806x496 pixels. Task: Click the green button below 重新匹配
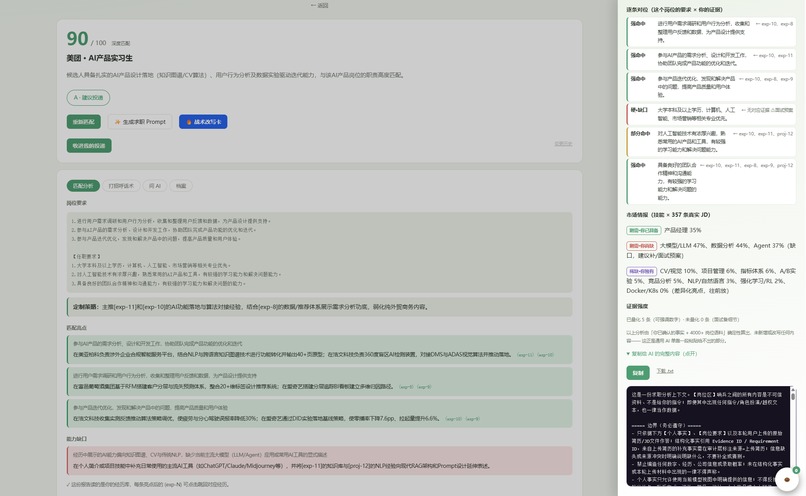[x=89, y=145]
